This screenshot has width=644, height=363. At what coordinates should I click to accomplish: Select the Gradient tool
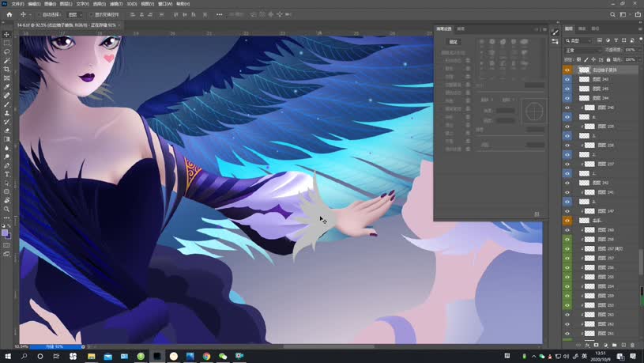click(6, 139)
